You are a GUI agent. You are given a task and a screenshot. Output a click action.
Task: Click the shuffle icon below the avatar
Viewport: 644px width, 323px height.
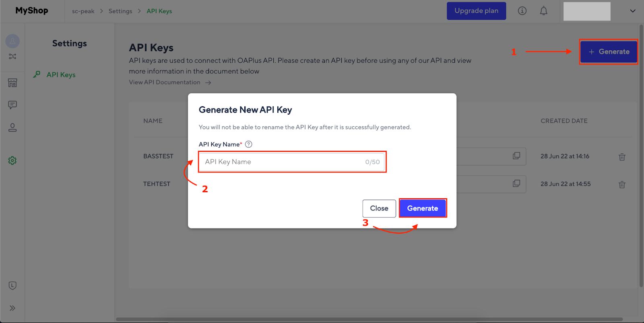pyautogui.click(x=12, y=56)
